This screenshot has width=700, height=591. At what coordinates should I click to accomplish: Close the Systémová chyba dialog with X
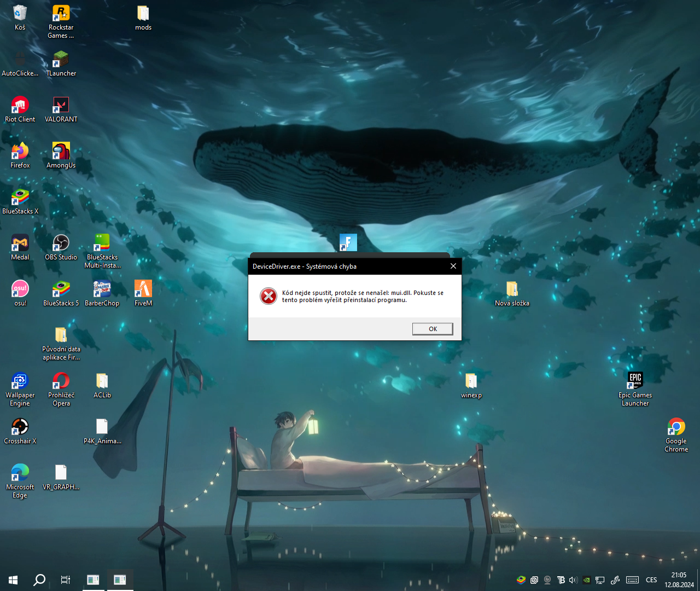(x=453, y=266)
